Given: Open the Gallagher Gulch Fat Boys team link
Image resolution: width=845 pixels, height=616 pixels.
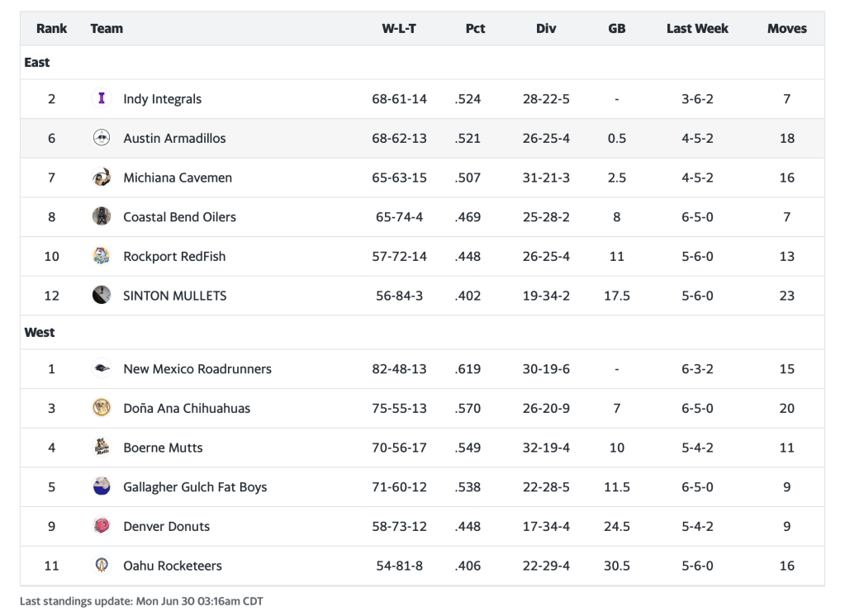Looking at the screenshot, I should point(195,487).
